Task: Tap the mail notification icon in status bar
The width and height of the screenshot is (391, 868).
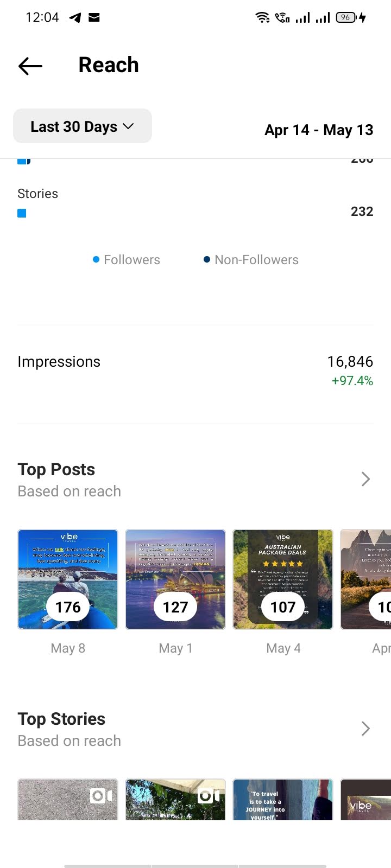Action: click(x=94, y=17)
